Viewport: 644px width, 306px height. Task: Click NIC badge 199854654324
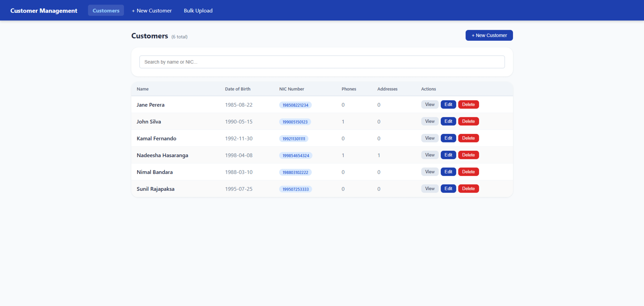click(x=296, y=155)
